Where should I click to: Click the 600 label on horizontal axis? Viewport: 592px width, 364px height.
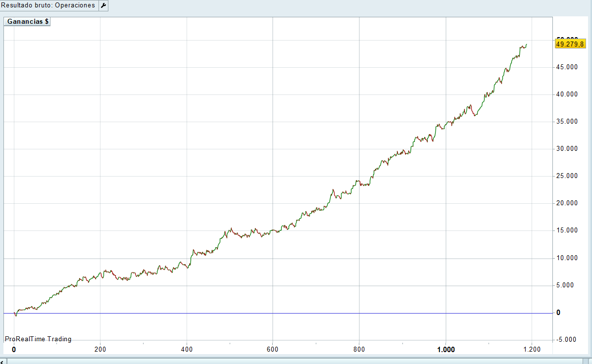(x=272, y=349)
